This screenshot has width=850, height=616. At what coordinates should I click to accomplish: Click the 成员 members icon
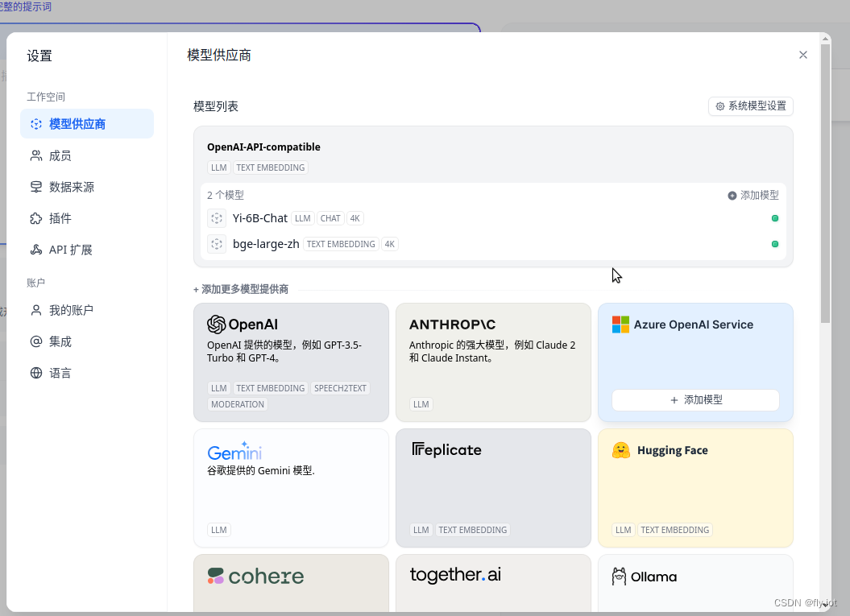coord(36,155)
